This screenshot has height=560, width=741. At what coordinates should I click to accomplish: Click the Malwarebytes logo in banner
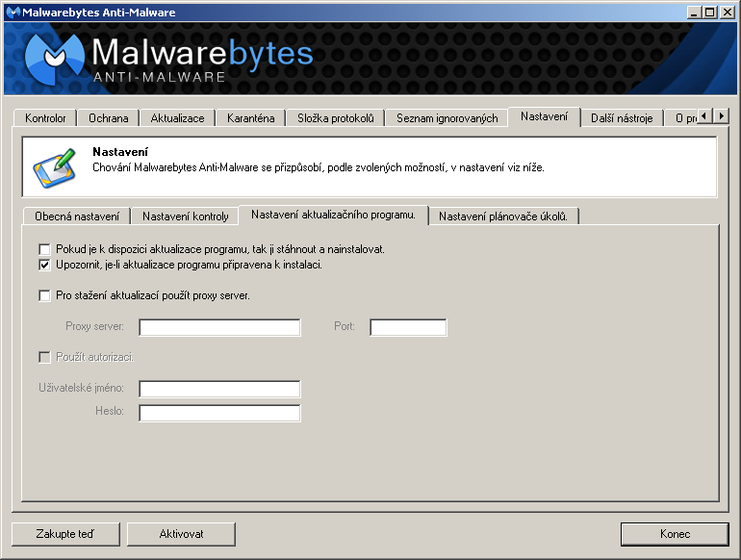click(60, 60)
